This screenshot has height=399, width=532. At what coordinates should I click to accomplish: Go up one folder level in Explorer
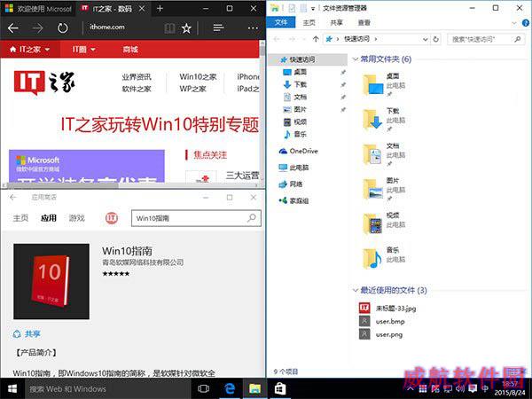[x=316, y=39]
